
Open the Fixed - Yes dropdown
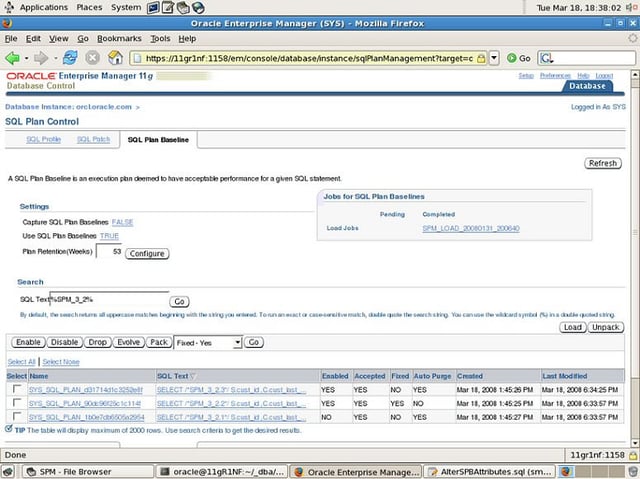click(x=208, y=343)
